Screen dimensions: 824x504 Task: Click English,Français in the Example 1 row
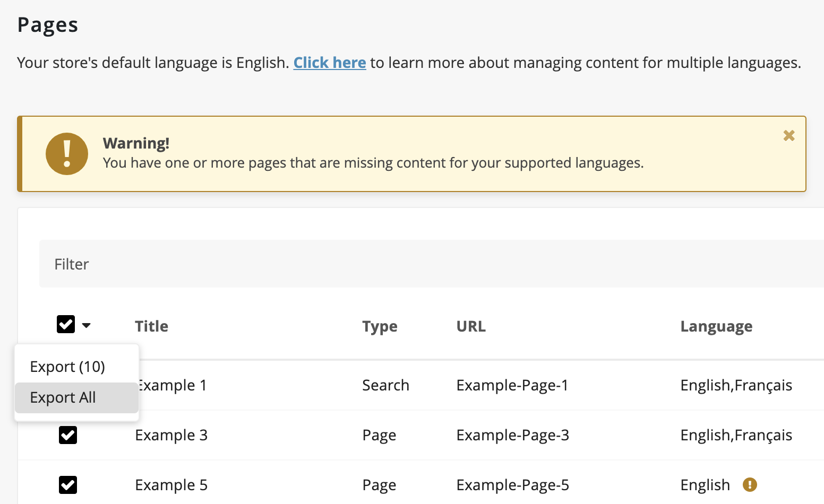coord(736,386)
